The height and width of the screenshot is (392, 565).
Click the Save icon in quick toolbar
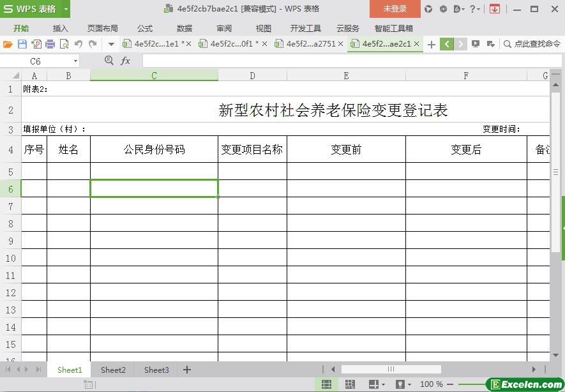[22, 44]
